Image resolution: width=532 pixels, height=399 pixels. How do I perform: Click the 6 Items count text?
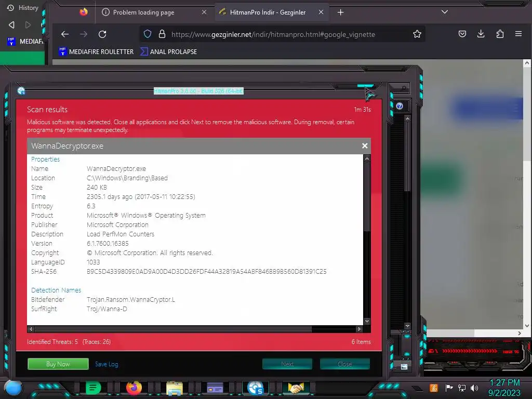point(361,342)
